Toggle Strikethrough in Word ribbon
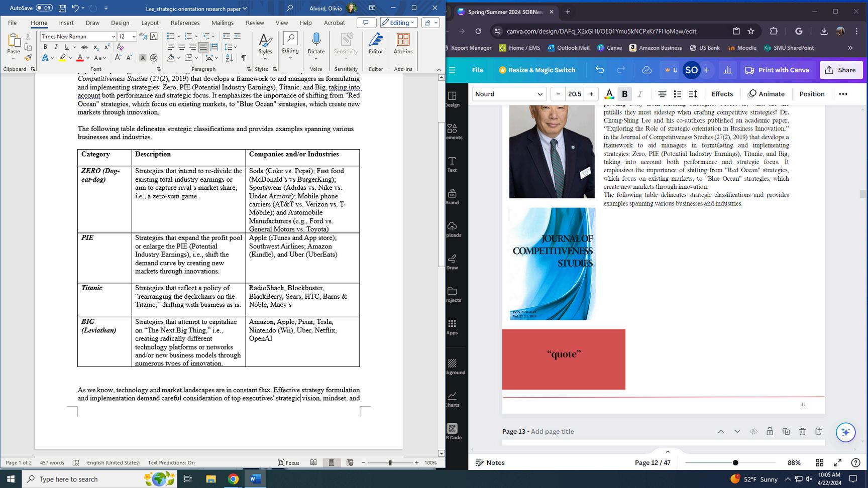This screenshot has height=488, width=868. [84, 47]
